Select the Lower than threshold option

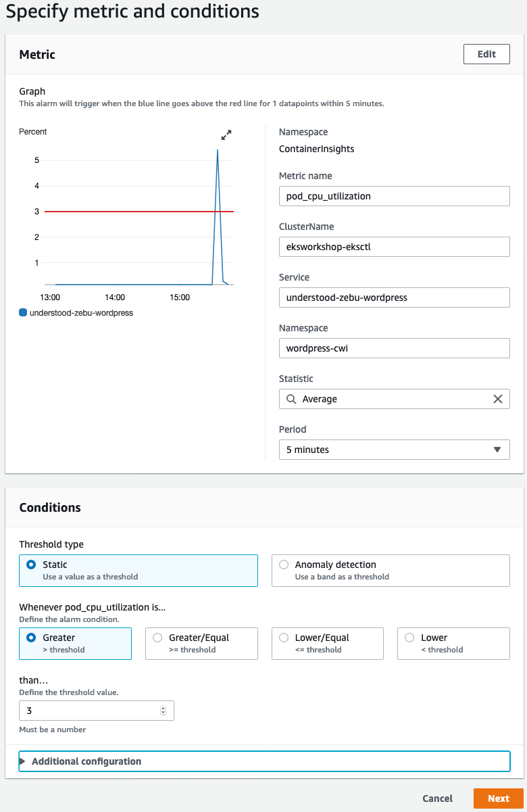pos(409,638)
